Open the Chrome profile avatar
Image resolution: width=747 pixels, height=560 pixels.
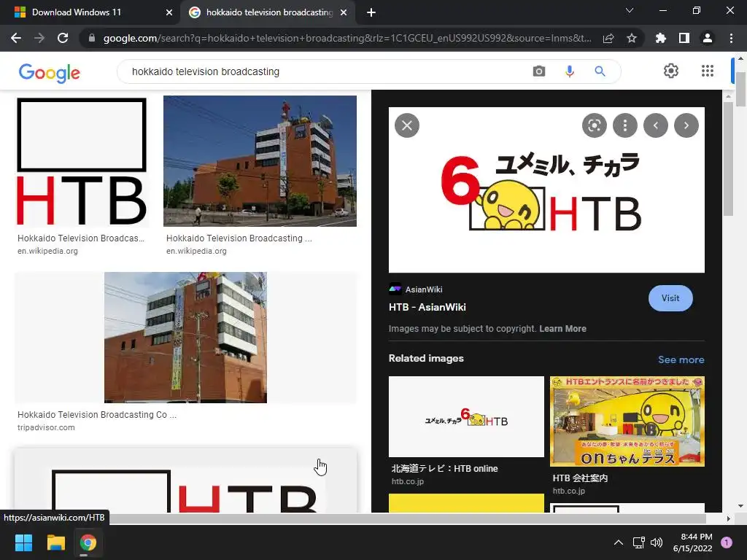708,38
